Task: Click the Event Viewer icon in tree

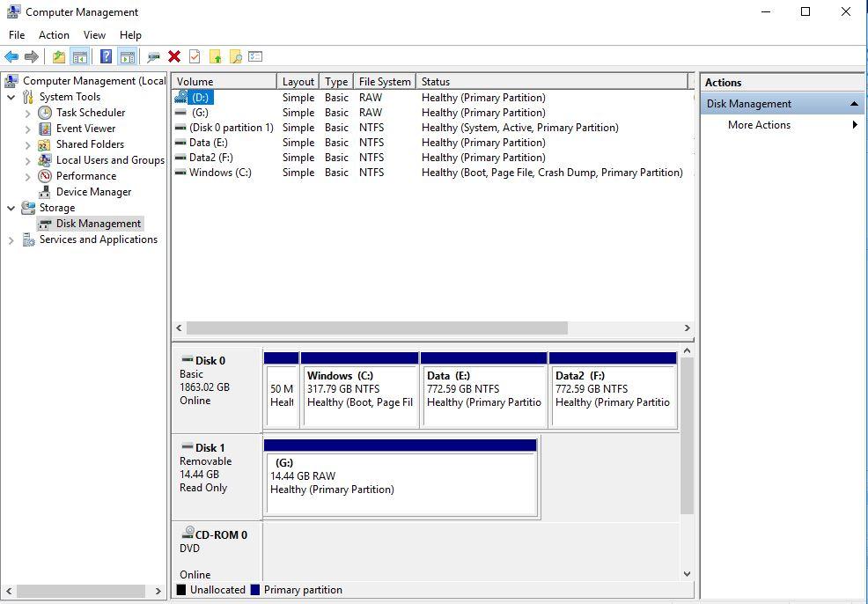Action: click(x=45, y=129)
